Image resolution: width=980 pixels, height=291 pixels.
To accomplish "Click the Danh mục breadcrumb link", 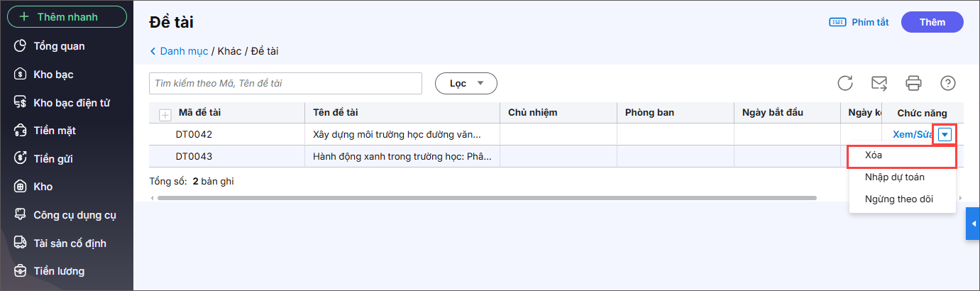I will [183, 51].
